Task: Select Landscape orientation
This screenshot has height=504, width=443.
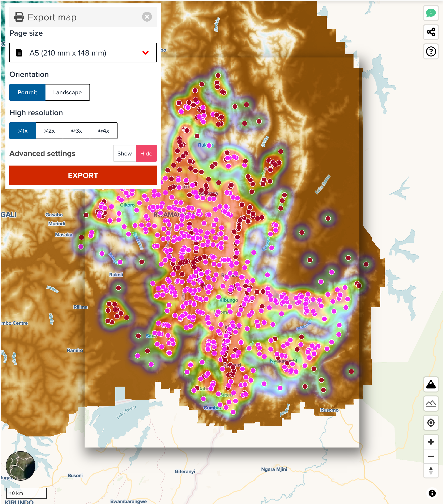Action: (67, 92)
